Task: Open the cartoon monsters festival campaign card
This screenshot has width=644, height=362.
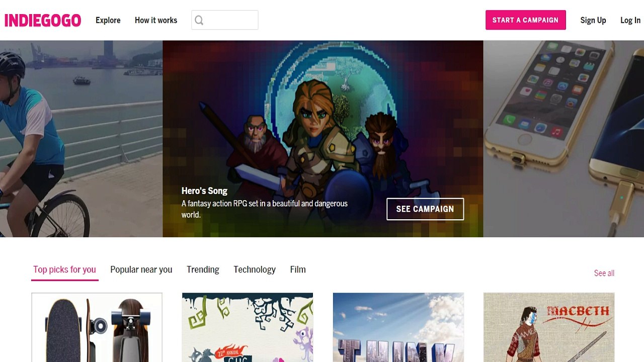Action: pyautogui.click(x=248, y=327)
